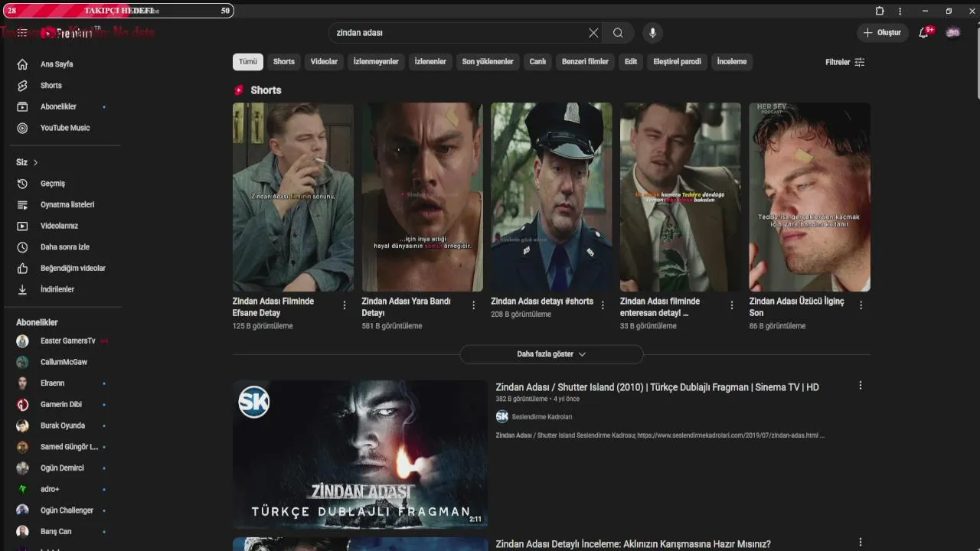The height and width of the screenshot is (551, 980).
Task: Open Türkçe Dublajlı Fragman video title
Action: (657, 387)
